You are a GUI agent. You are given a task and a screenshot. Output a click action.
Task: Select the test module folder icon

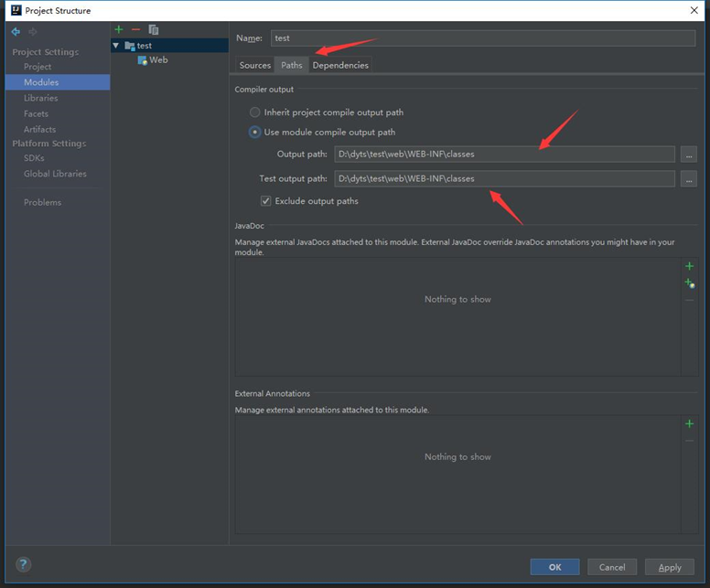tap(130, 46)
